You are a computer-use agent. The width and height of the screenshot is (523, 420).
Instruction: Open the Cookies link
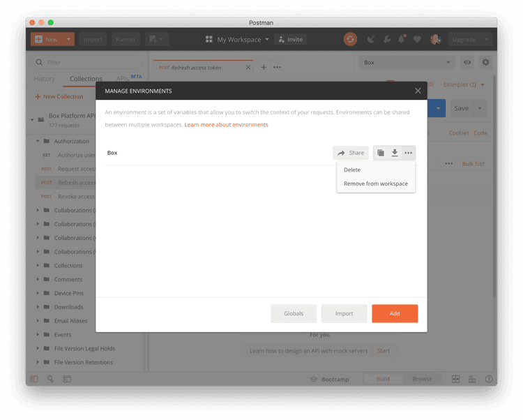click(x=459, y=133)
